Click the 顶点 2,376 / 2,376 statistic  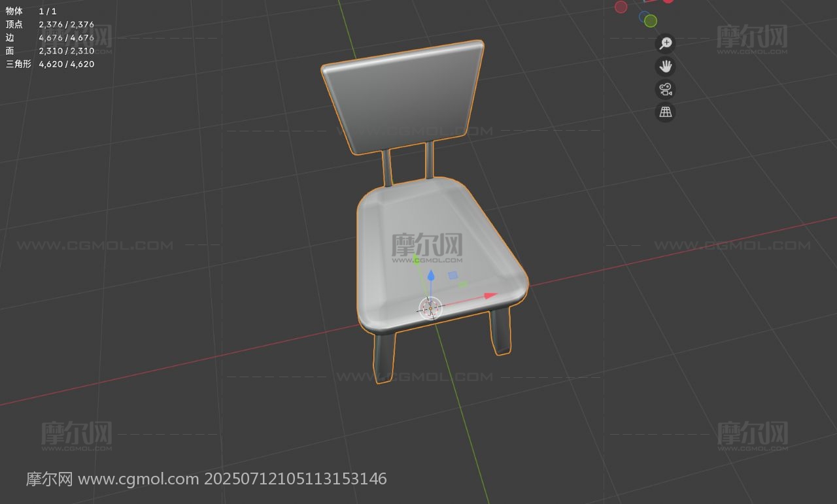(50, 24)
